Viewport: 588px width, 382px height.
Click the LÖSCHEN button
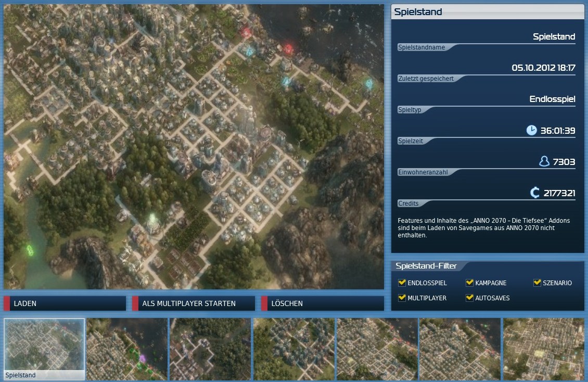pos(323,303)
